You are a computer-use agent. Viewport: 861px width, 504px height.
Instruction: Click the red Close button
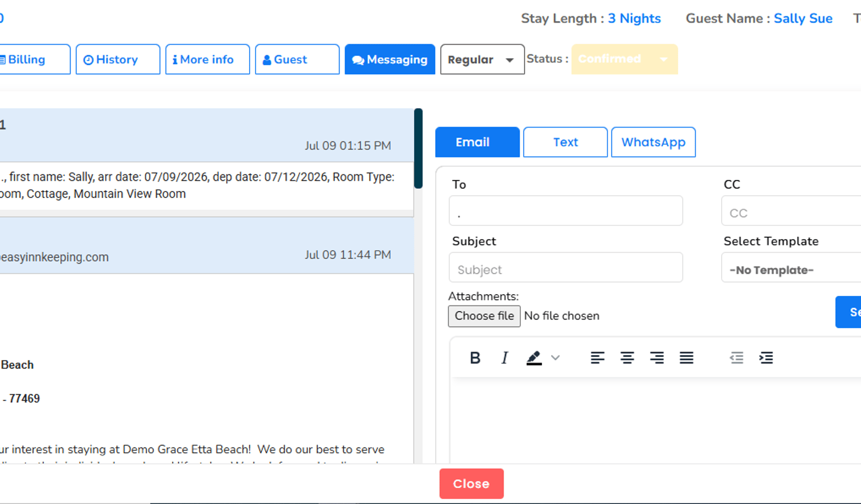[471, 484]
